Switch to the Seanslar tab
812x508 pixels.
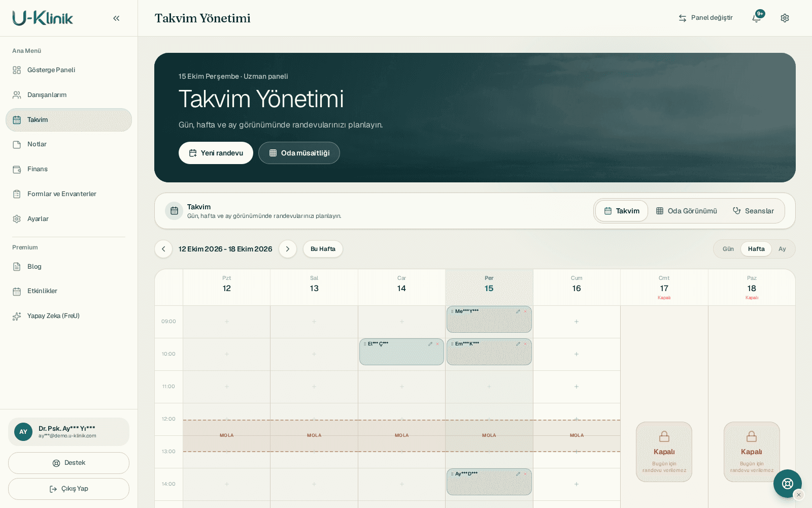coord(753,211)
